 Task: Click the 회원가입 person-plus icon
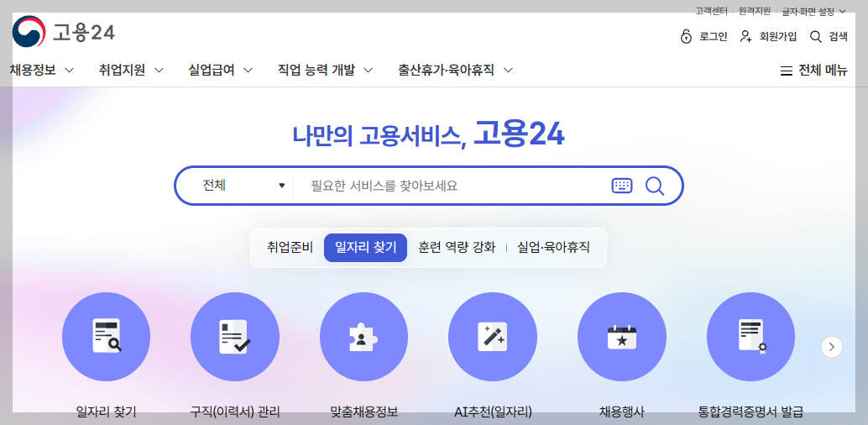point(745,37)
